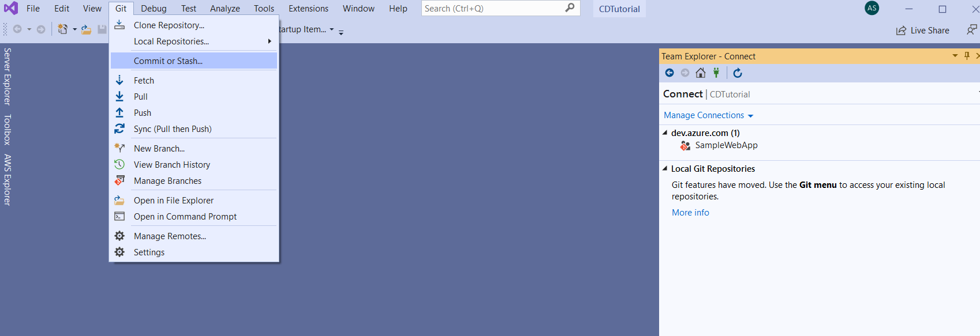Screen dimensions: 980x336
Task: Open the Analyze menu
Action: [225, 8]
